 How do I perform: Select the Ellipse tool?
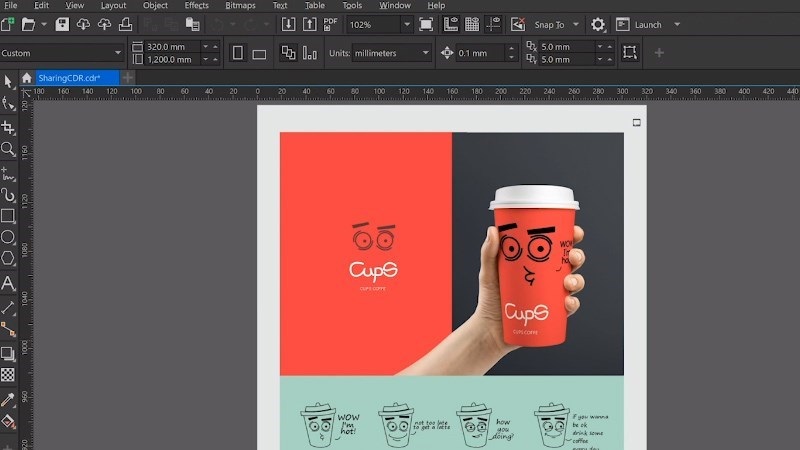(x=8, y=238)
